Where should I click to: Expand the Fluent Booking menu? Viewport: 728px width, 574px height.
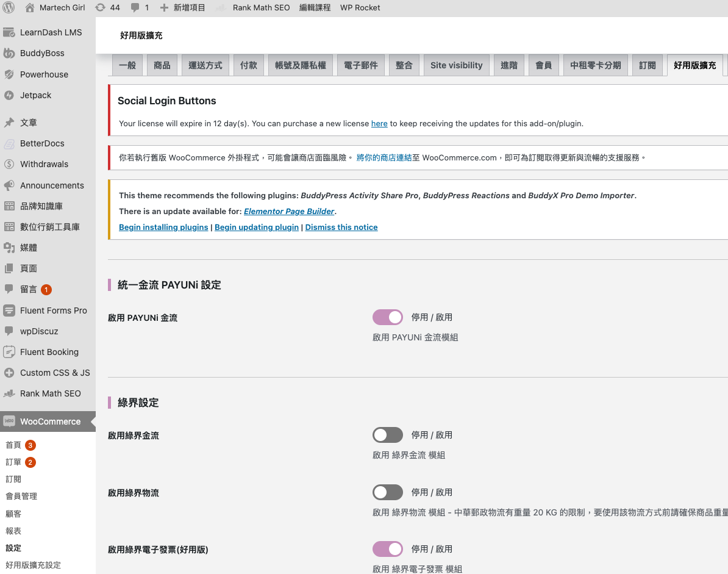tap(50, 352)
